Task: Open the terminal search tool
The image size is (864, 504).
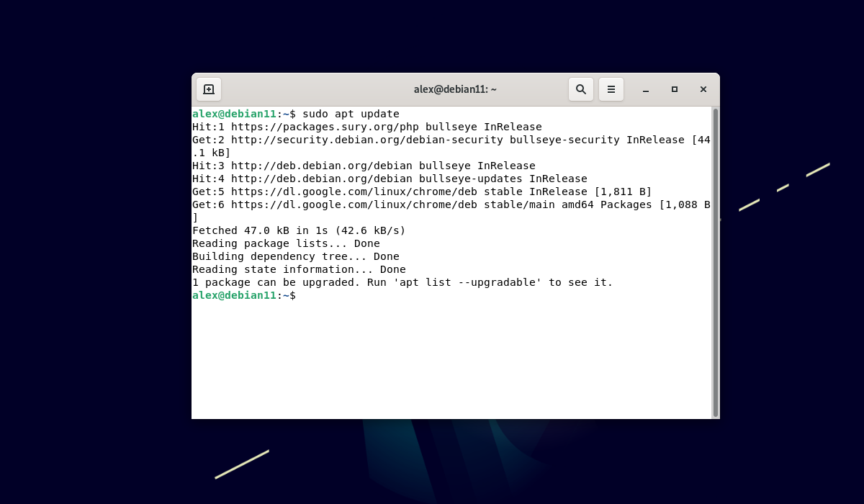Action: [x=581, y=89]
